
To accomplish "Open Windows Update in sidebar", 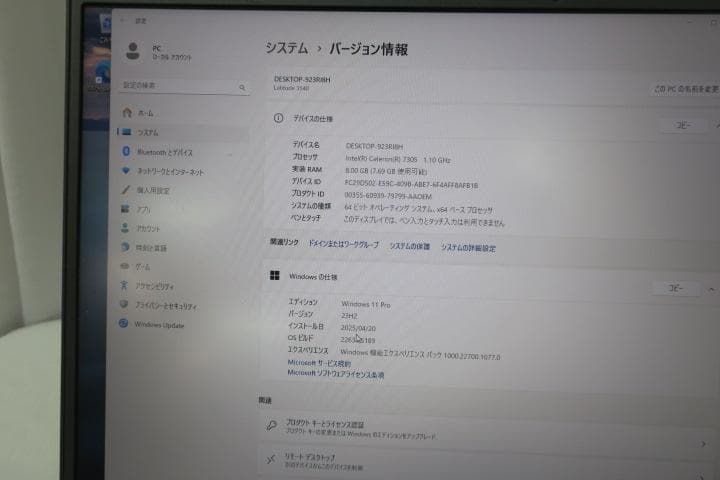I will pyautogui.click(x=159, y=325).
